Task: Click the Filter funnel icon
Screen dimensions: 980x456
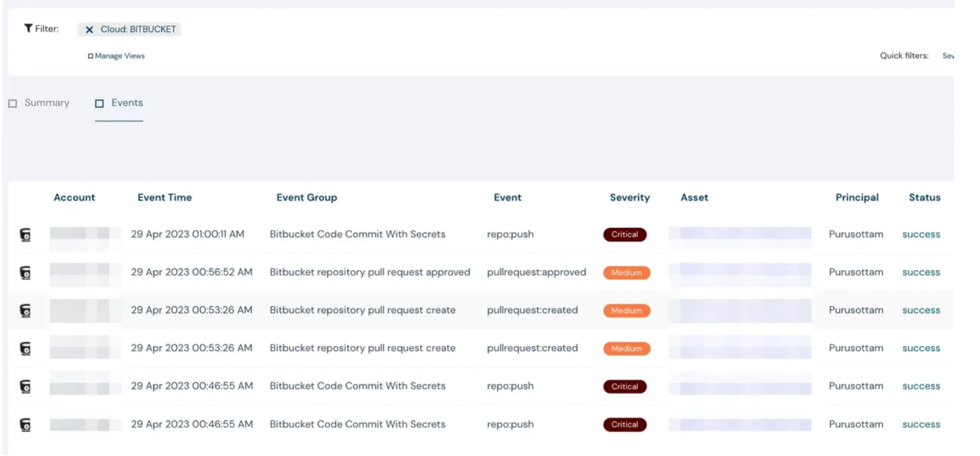Action: pyautogui.click(x=28, y=29)
